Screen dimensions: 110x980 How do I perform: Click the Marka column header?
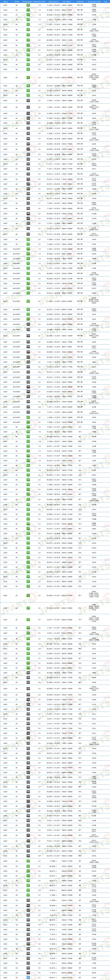[x=5, y=2]
